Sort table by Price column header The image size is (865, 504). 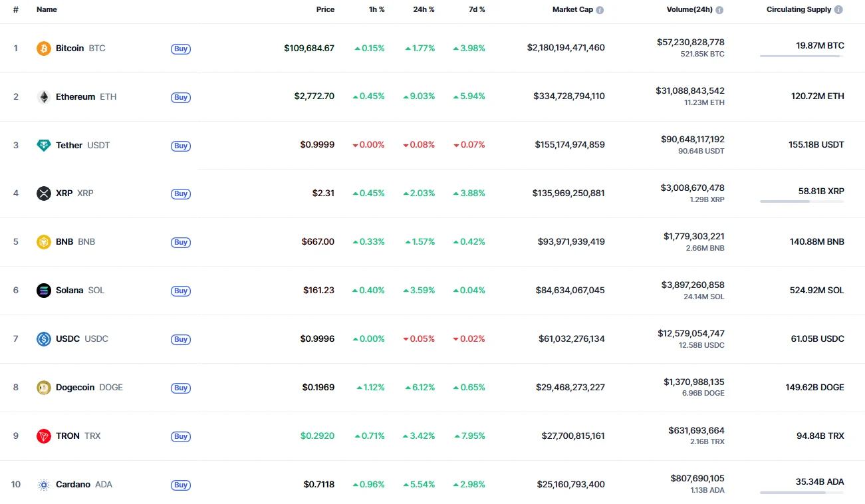(325, 10)
